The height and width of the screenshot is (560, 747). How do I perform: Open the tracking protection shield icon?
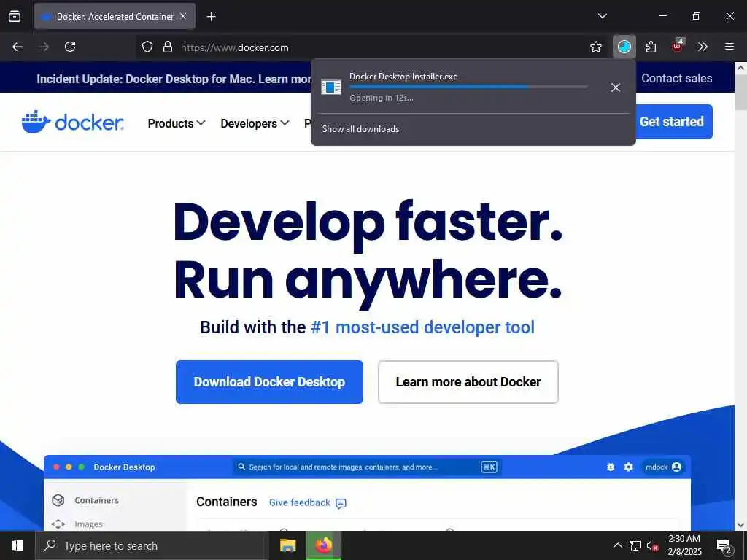147,47
